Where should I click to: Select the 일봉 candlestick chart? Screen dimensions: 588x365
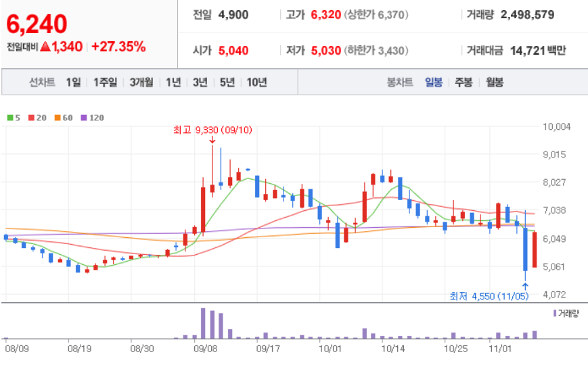434,82
